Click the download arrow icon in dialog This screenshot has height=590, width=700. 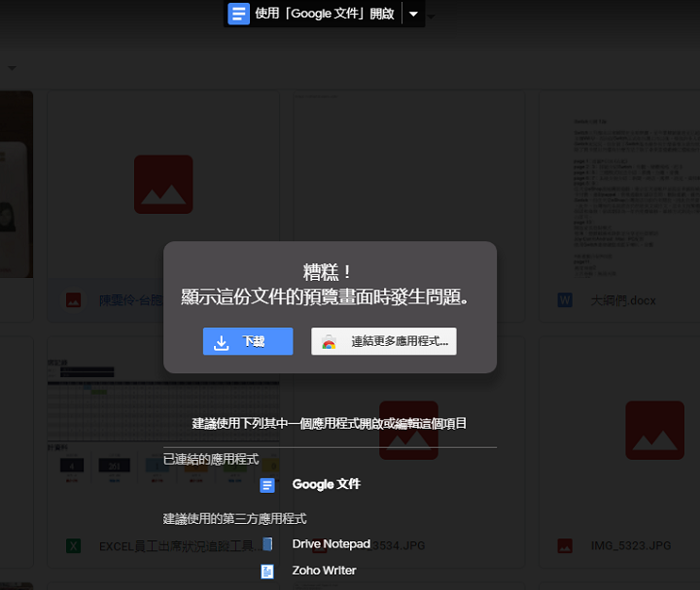point(222,342)
